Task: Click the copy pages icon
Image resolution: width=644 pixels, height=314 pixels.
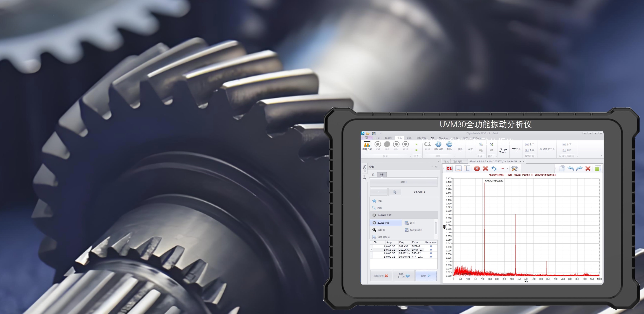Action: point(562,169)
